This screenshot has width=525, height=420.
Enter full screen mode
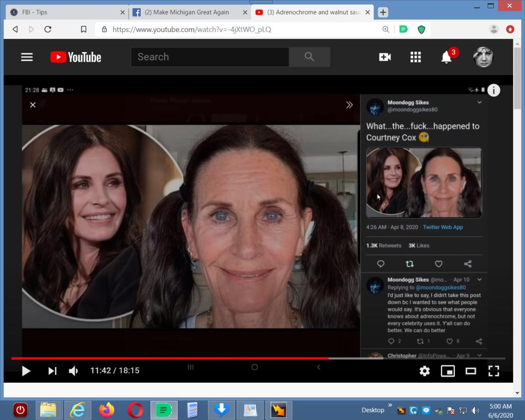pyautogui.click(x=493, y=371)
